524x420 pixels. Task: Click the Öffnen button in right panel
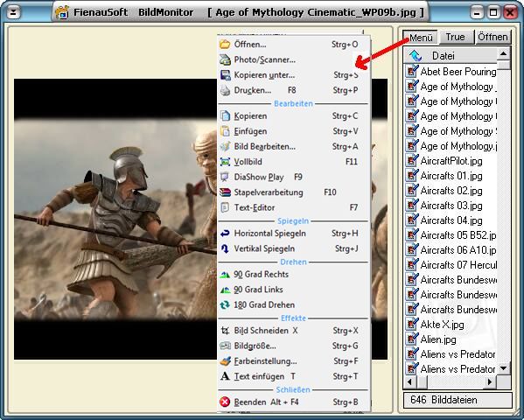click(x=493, y=37)
